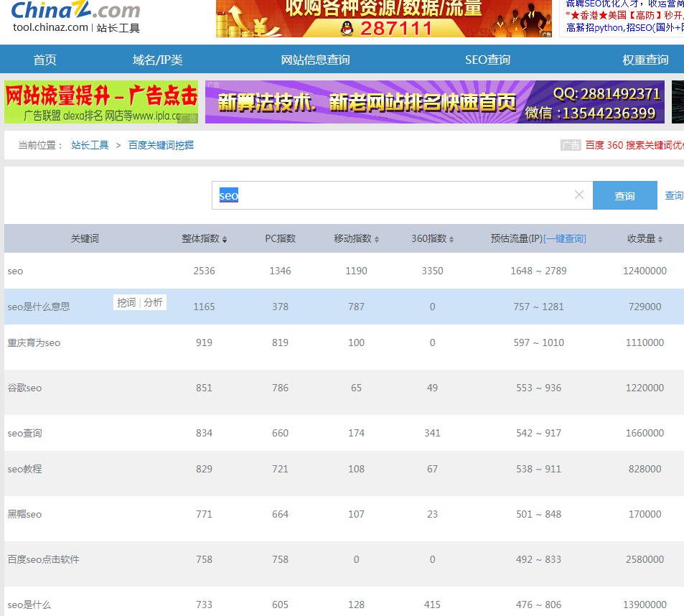Click the 360指数 value '3350'

pos(432,271)
